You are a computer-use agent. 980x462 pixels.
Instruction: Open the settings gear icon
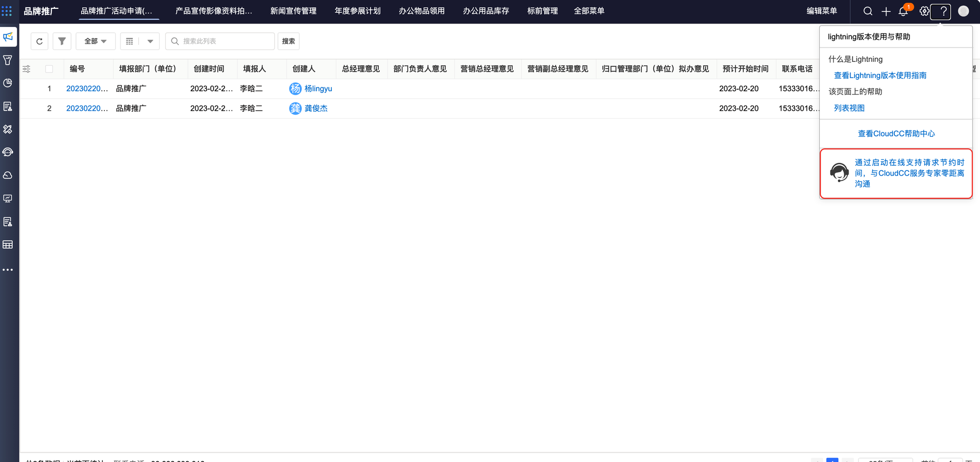pyautogui.click(x=924, y=11)
